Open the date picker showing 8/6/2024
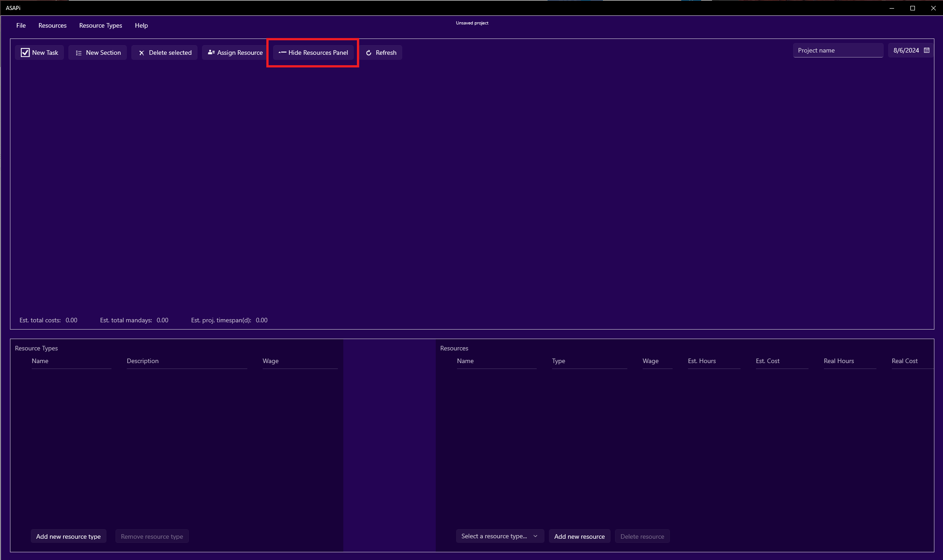This screenshot has width=943, height=560. point(907,50)
